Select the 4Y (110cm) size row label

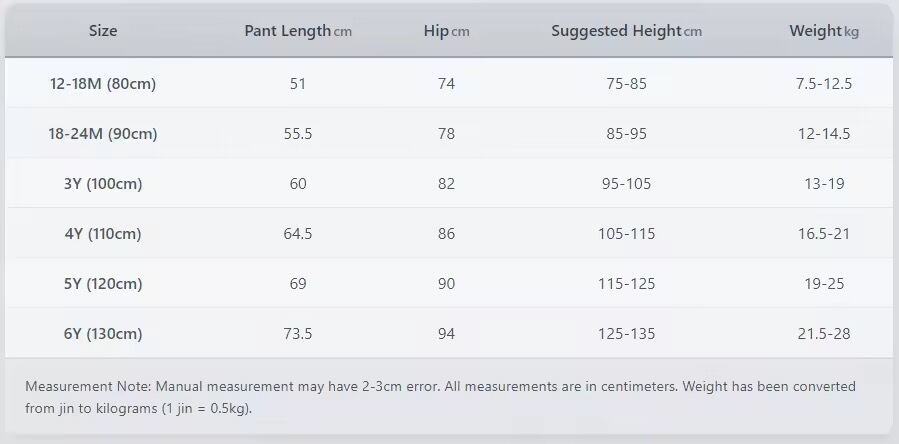pyautogui.click(x=103, y=234)
